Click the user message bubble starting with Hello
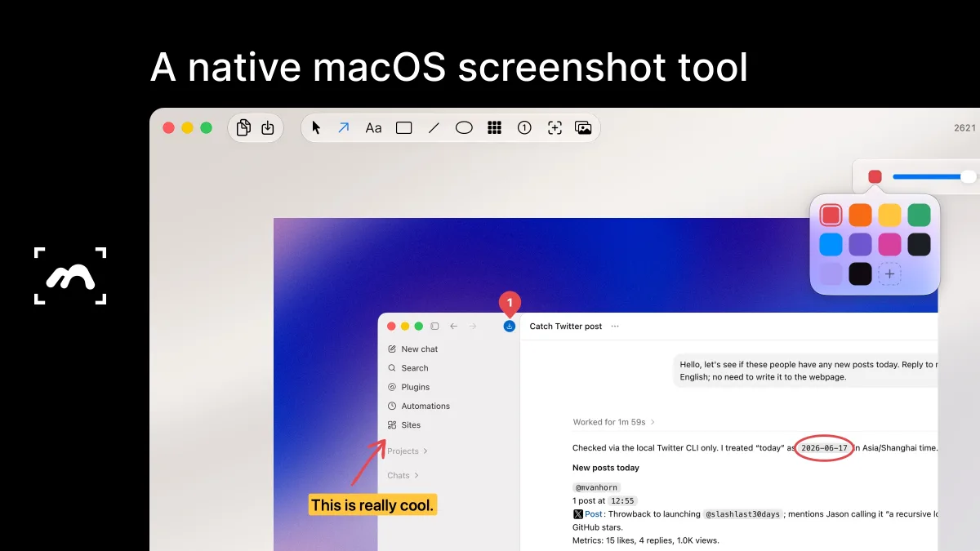 805,371
